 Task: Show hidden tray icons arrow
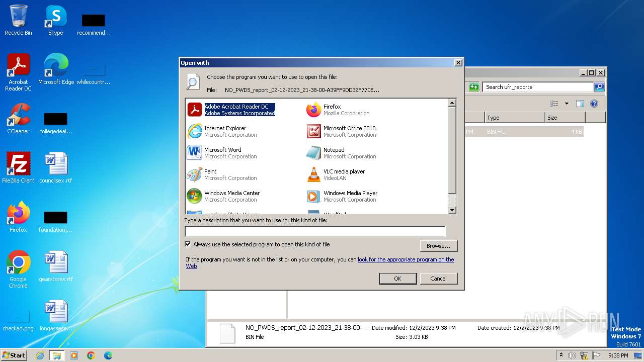pos(561,355)
